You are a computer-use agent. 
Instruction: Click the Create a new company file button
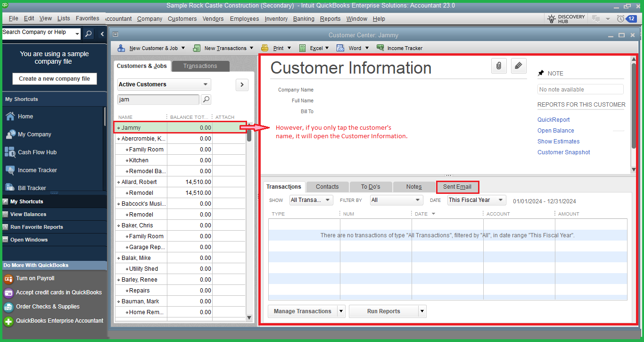tap(54, 78)
